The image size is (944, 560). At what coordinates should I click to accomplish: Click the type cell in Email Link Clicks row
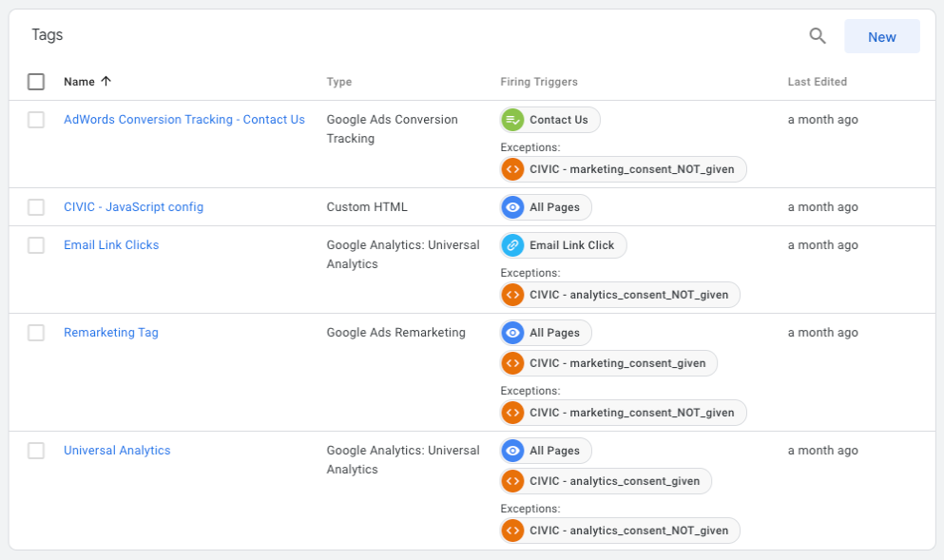tap(403, 254)
